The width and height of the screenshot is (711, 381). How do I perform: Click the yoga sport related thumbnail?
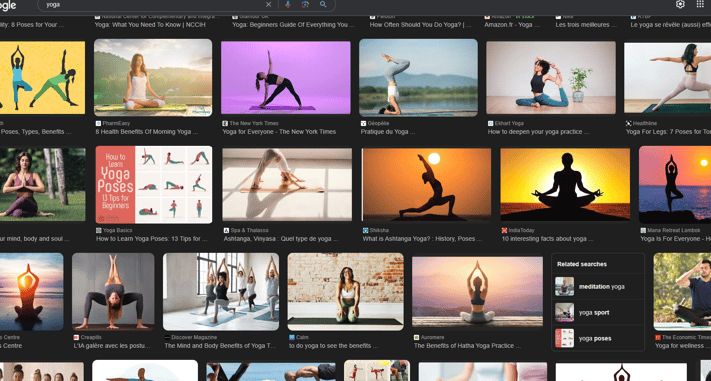coord(565,313)
